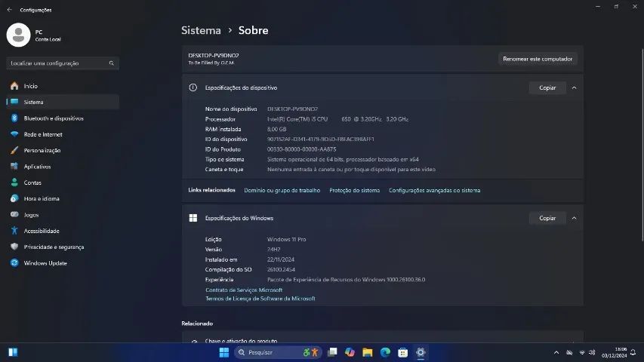Open Termos de Licença de Software link
The width and height of the screenshot is (644, 362).
pyautogui.click(x=260, y=299)
